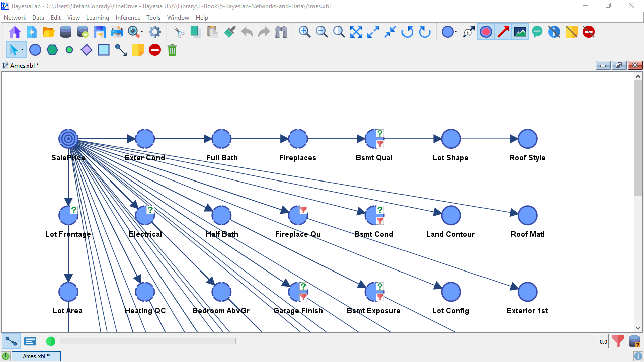This screenshot has width=644, height=362.
Task: Open the Data menu
Action: pyautogui.click(x=38, y=18)
